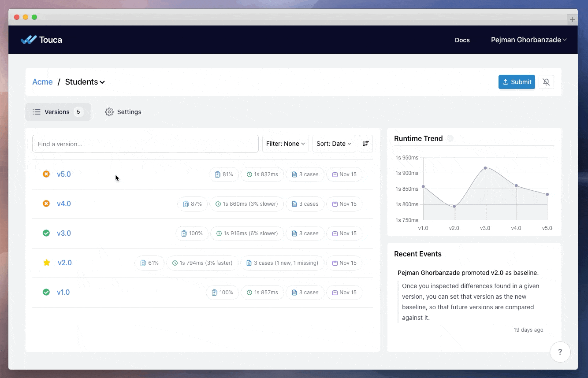The width and height of the screenshot is (588, 378).
Task: Click the Nov 15 date badge on v5.0
Action: (x=344, y=174)
